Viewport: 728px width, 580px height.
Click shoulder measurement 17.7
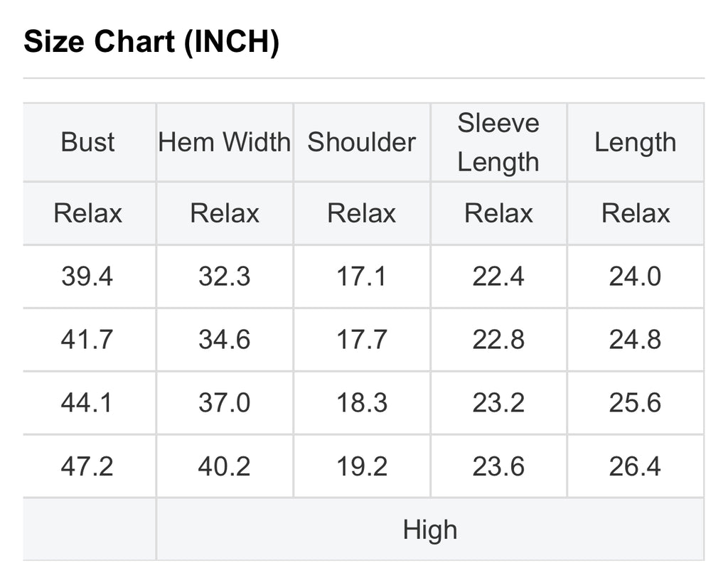pos(361,340)
